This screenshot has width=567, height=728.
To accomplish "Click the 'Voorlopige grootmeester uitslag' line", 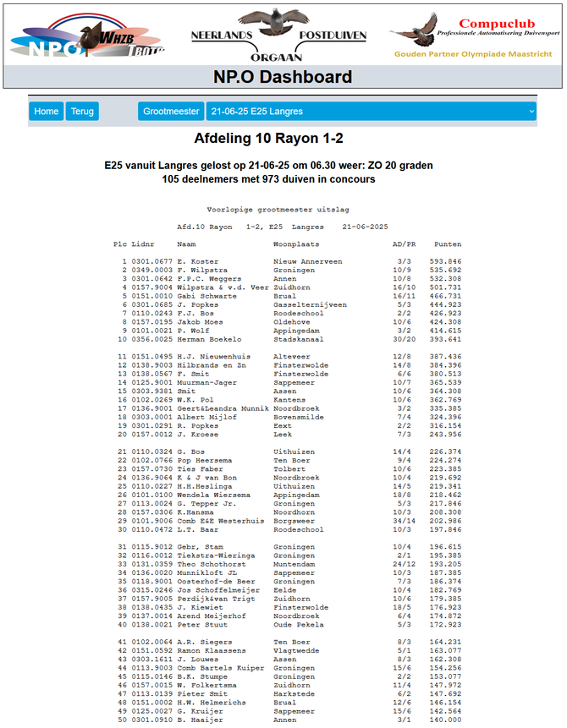I will click(x=278, y=210).
